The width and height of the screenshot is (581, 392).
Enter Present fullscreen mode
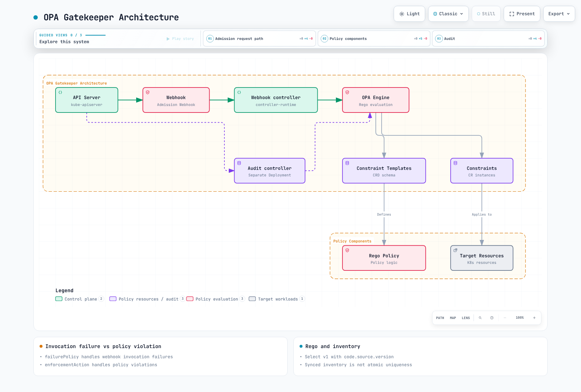pos(522,14)
